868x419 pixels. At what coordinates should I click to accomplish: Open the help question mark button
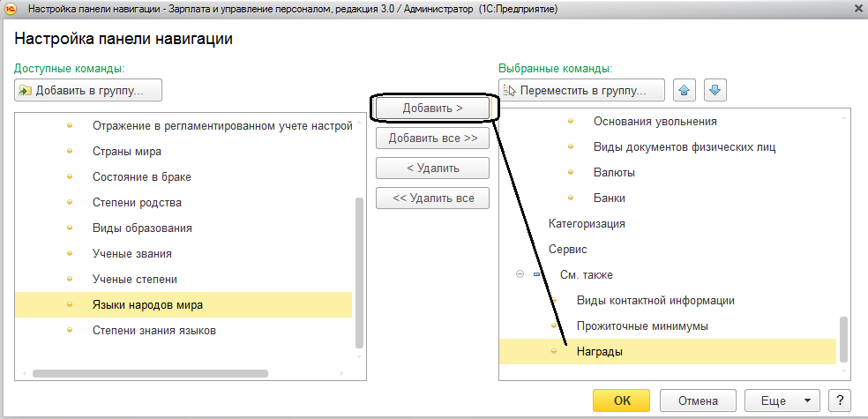[x=840, y=400]
